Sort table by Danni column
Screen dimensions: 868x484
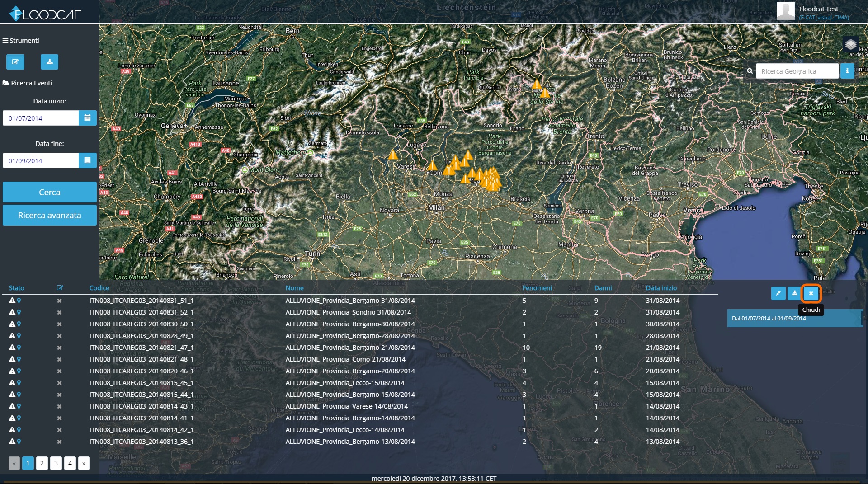[603, 288]
